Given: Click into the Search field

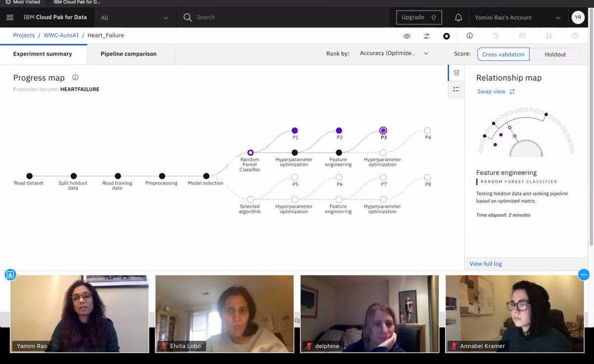Looking at the screenshot, I should [x=287, y=17].
